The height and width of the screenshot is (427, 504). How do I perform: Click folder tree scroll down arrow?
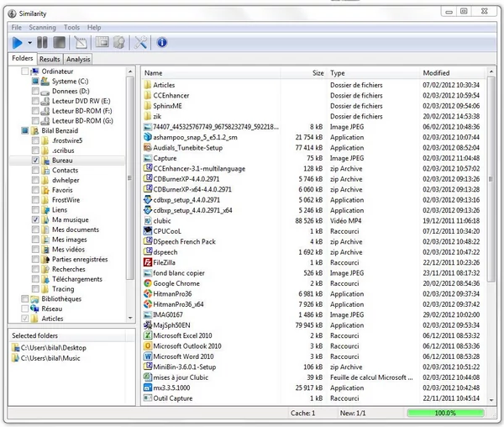click(x=130, y=318)
